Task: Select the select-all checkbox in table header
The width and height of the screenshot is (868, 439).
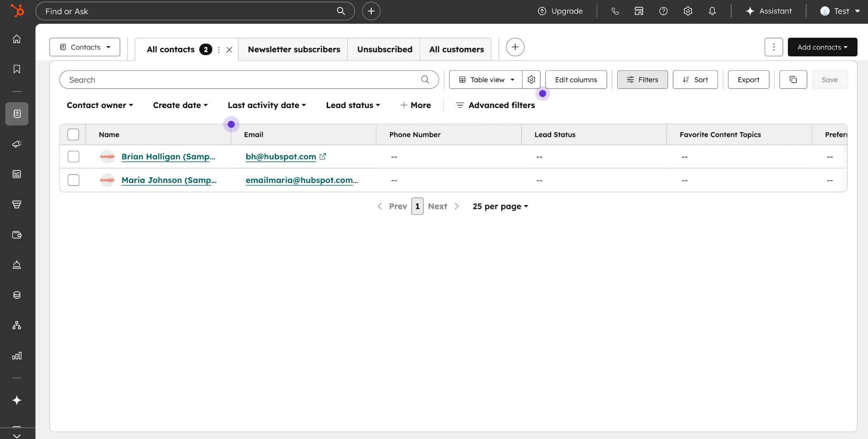Action: click(73, 134)
